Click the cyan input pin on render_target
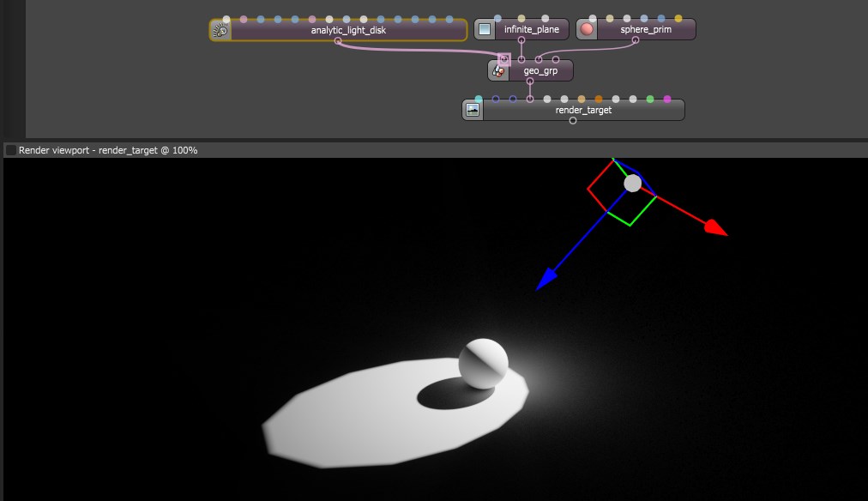The width and height of the screenshot is (868, 501). coord(479,100)
